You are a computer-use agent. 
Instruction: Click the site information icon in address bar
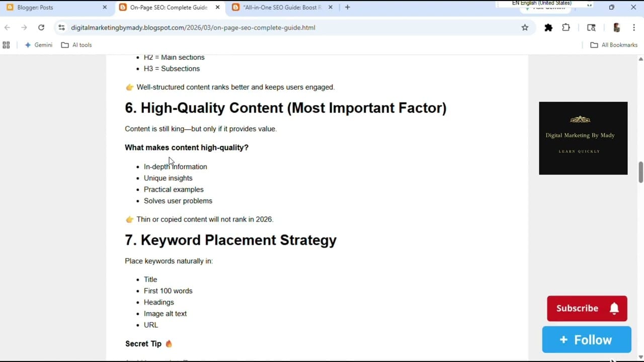coord(61,28)
